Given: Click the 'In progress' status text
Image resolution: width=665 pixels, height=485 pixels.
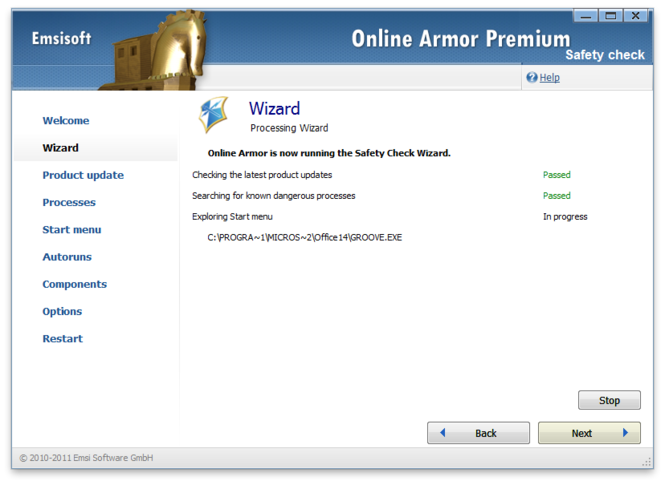Looking at the screenshot, I should [565, 217].
